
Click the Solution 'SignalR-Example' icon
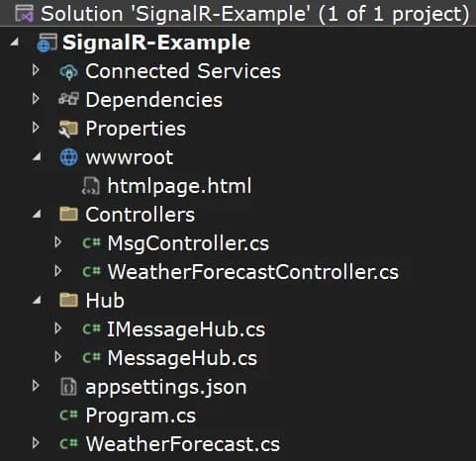pyautogui.click(x=25, y=14)
